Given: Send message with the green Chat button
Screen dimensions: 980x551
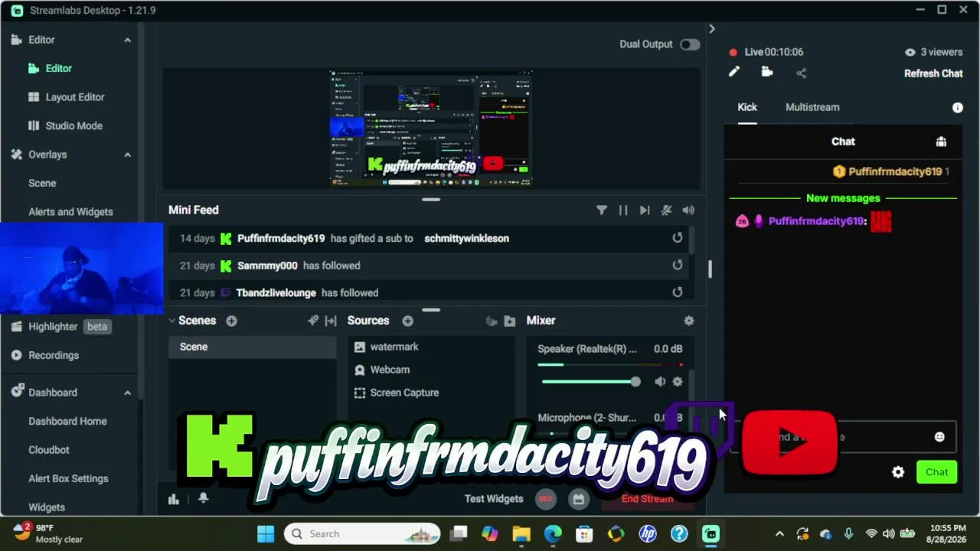Looking at the screenshot, I should [936, 472].
